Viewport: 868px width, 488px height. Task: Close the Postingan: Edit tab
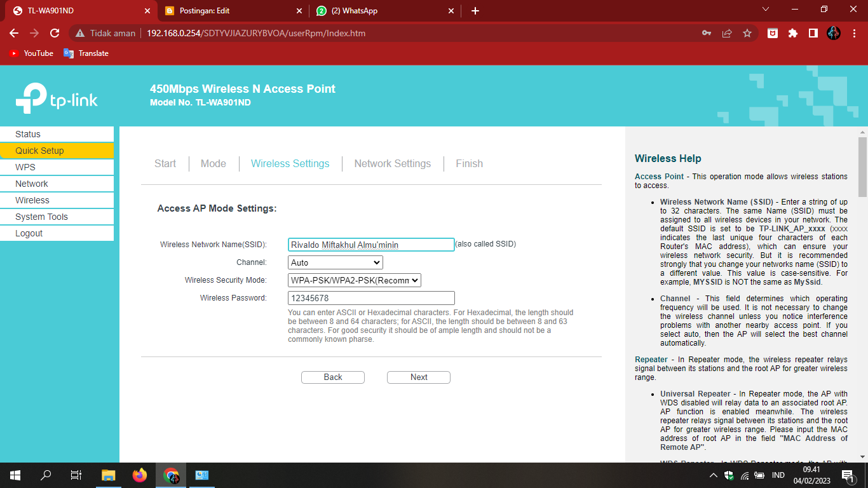tap(299, 11)
